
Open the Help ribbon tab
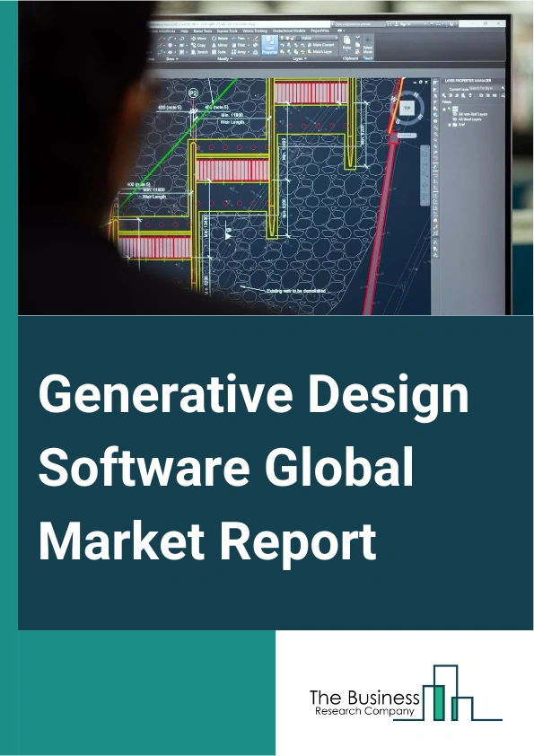185,31
